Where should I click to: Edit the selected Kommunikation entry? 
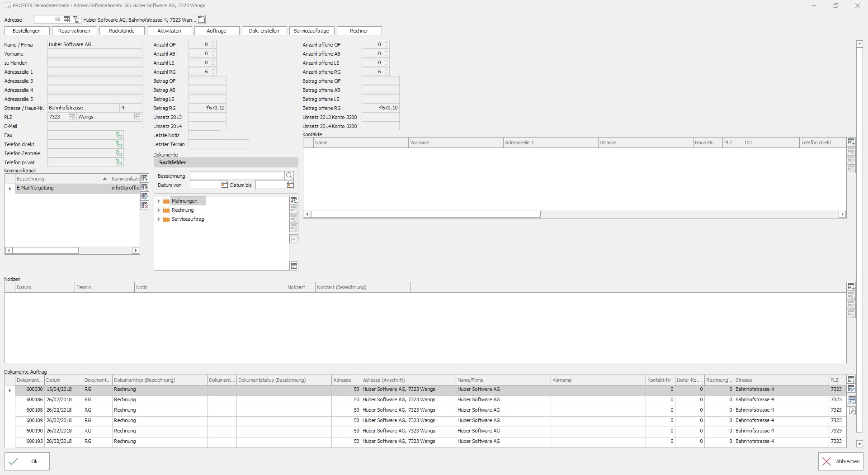[145, 196]
